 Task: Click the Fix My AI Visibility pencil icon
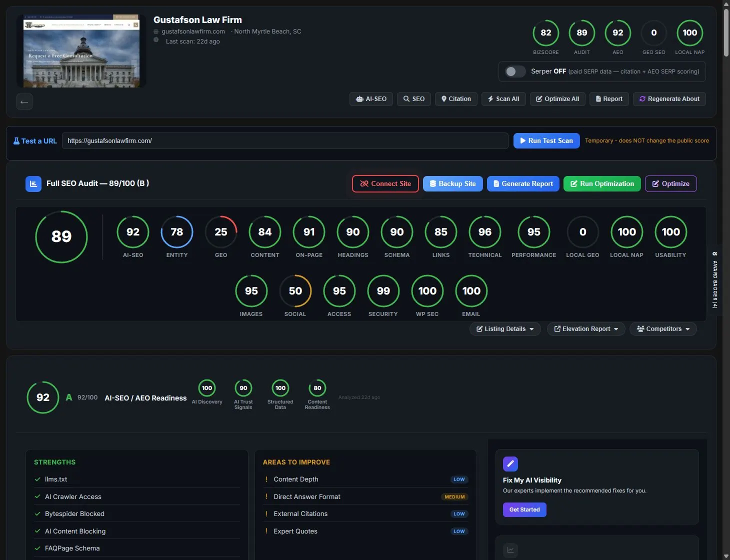(x=510, y=464)
